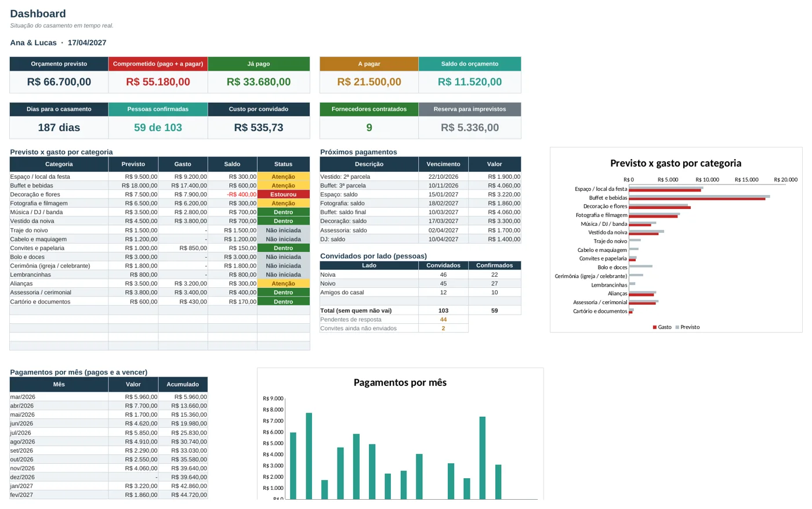Select the red Estourou status cell
This screenshot has height=509, width=812.
[x=284, y=194]
